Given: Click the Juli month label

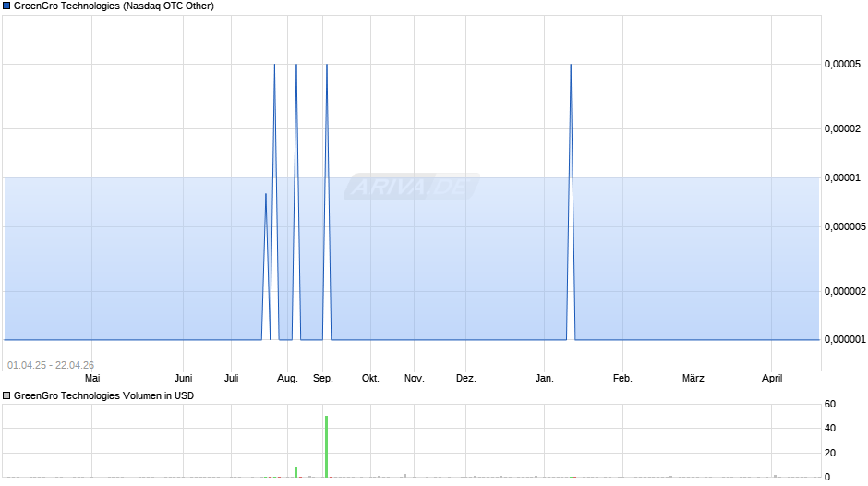Looking at the screenshot, I should tap(232, 379).
